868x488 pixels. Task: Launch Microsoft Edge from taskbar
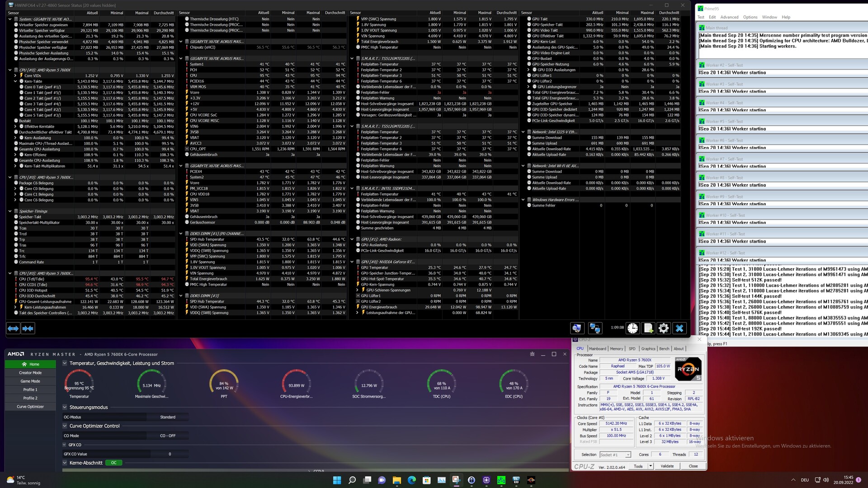[x=412, y=480]
